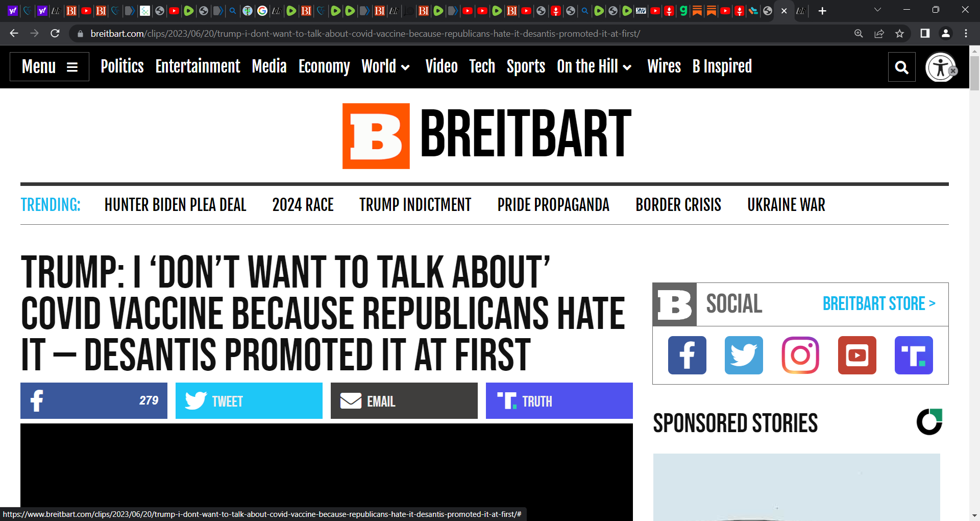Viewport: 980px width, 521px height.
Task: Open the Media section
Action: tap(269, 66)
